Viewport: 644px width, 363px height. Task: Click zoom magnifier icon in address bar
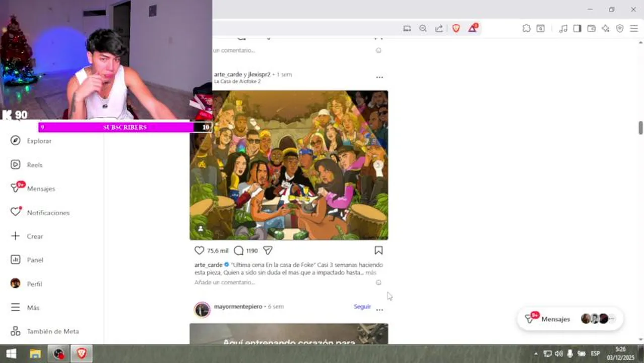[423, 29]
